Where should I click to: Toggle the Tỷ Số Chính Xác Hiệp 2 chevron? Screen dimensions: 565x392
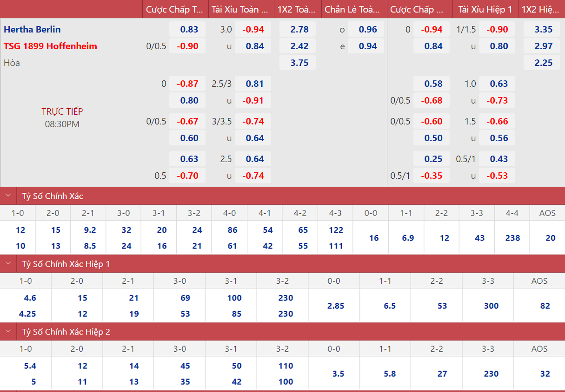point(8,332)
